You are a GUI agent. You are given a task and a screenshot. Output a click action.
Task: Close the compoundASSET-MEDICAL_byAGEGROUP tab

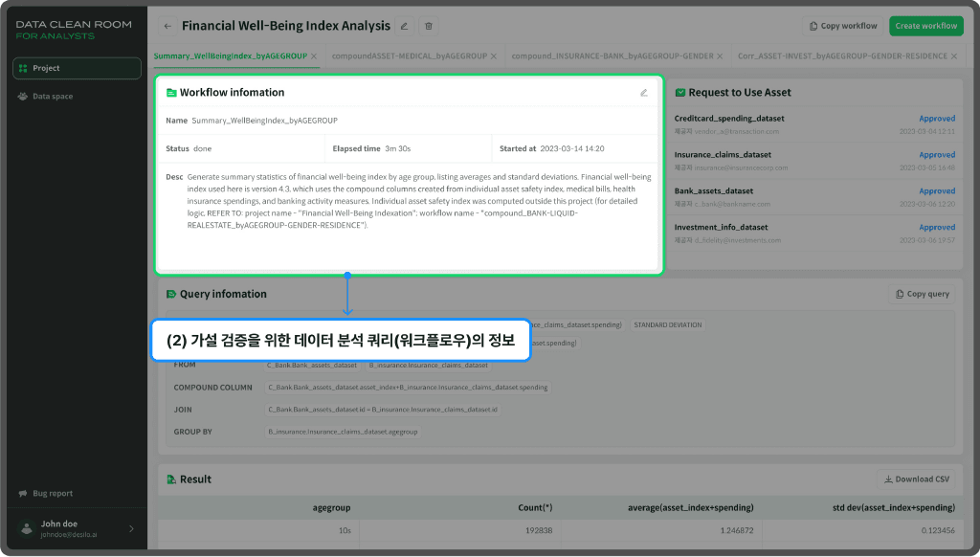pos(494,56)
